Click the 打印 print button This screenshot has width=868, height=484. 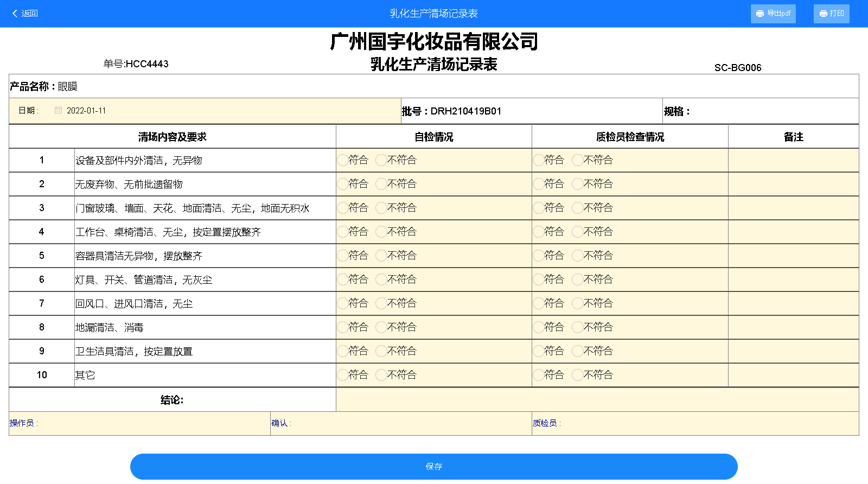click(x=831, y=14)
